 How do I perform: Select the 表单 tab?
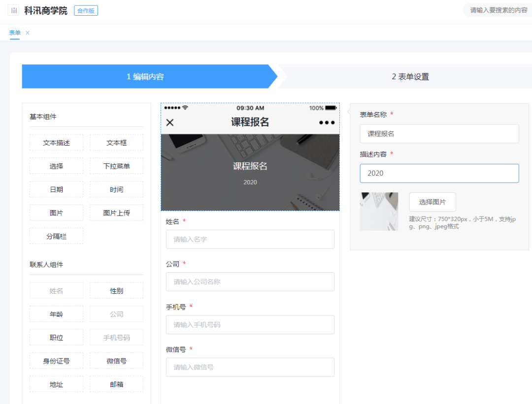pyautogui.click(x=15, y=32)
